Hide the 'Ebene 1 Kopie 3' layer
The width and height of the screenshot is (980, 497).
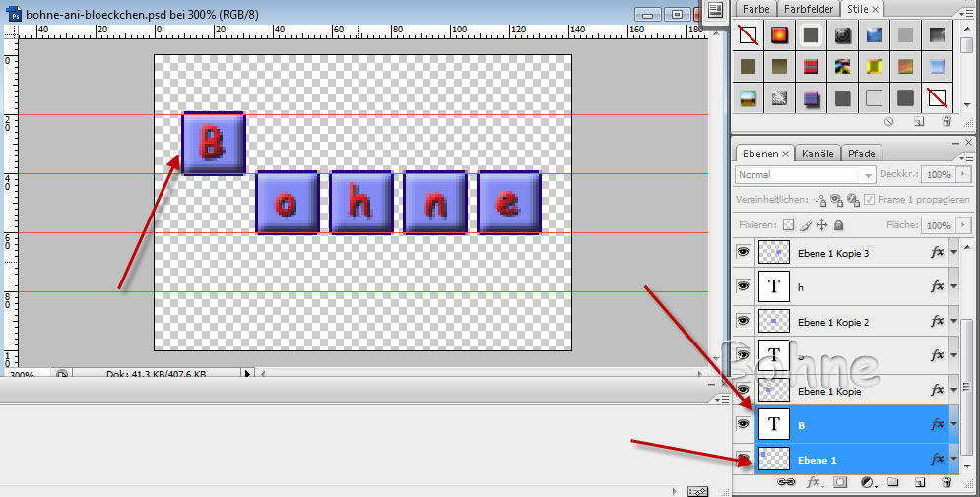(x=743, y=253)
